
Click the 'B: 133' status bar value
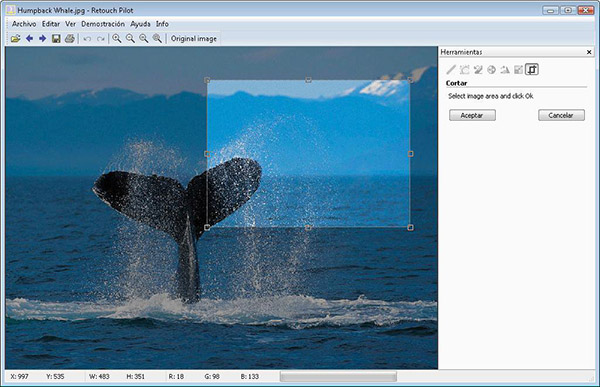click(x=250, y=377)
